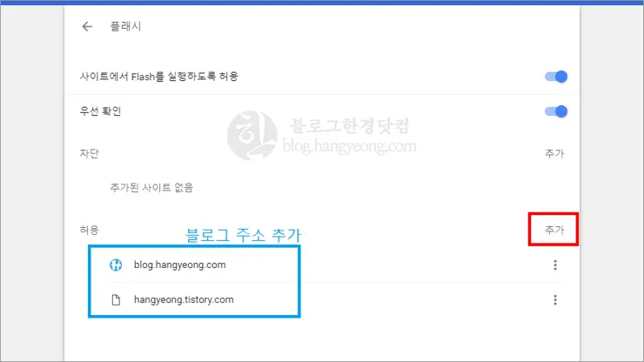
Task: Click the blog.hangyeong.com site icon
Action: pos(116,265)
